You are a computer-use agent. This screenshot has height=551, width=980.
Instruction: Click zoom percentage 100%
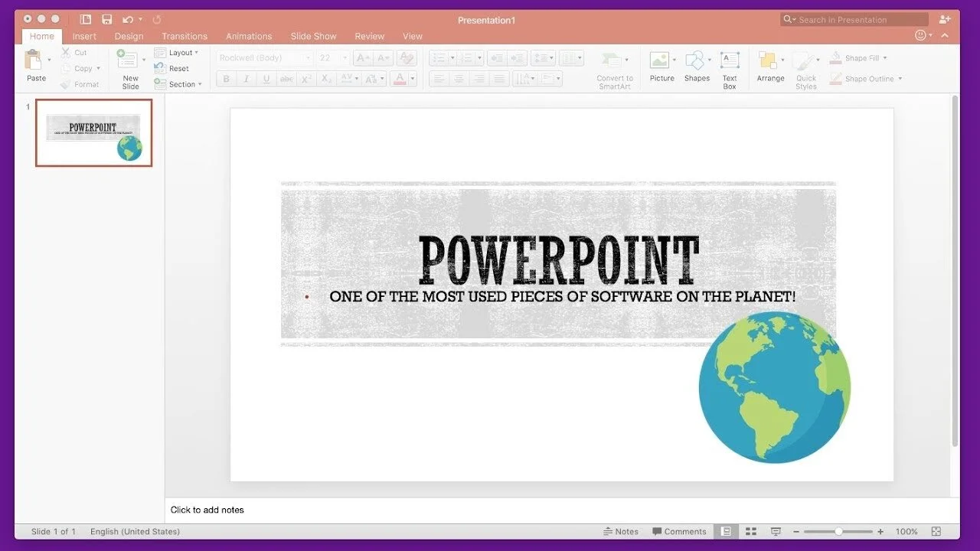pos(906,531)
